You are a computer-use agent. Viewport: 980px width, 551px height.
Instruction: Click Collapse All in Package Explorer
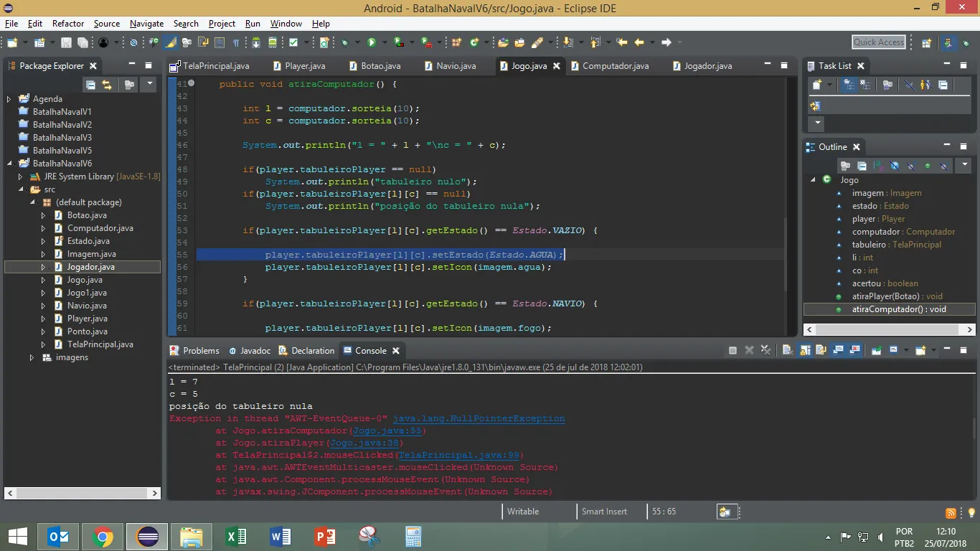click(91, 85)
